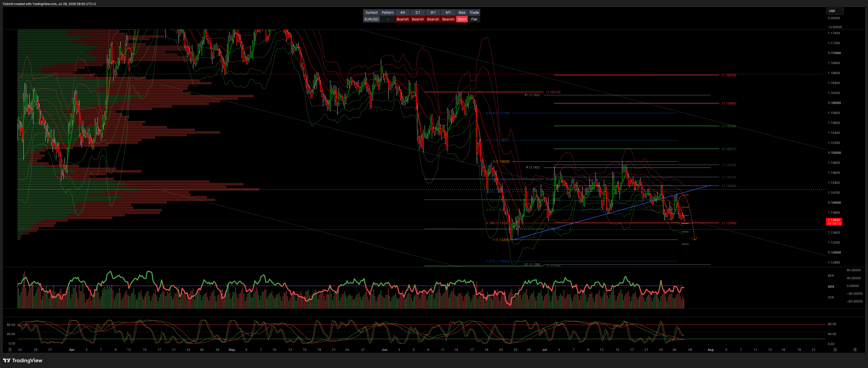Click the M1 column header
Screen dimensions: 868x368
tap(448, 12)
